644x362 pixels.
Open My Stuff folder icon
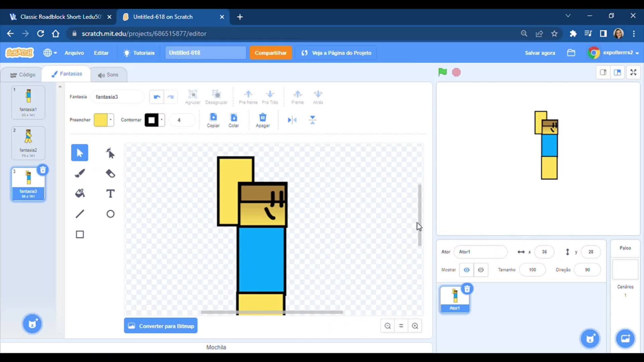point(571,53)
